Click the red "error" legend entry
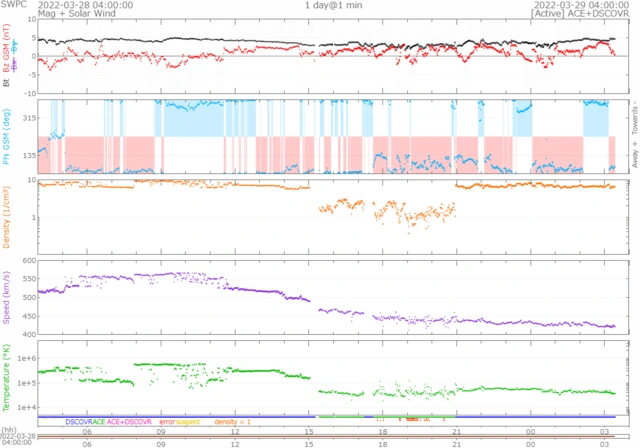The image size is (640, 448). [x=166, y=423]
